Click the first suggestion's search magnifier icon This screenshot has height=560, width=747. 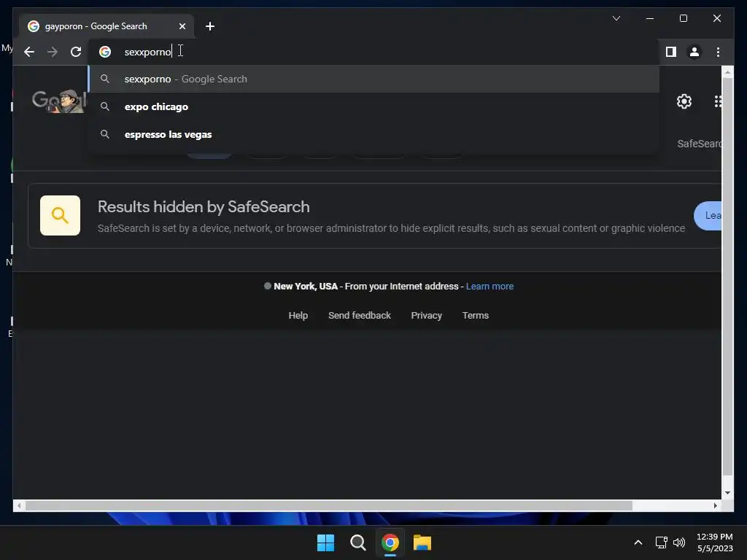coord(105,79)
